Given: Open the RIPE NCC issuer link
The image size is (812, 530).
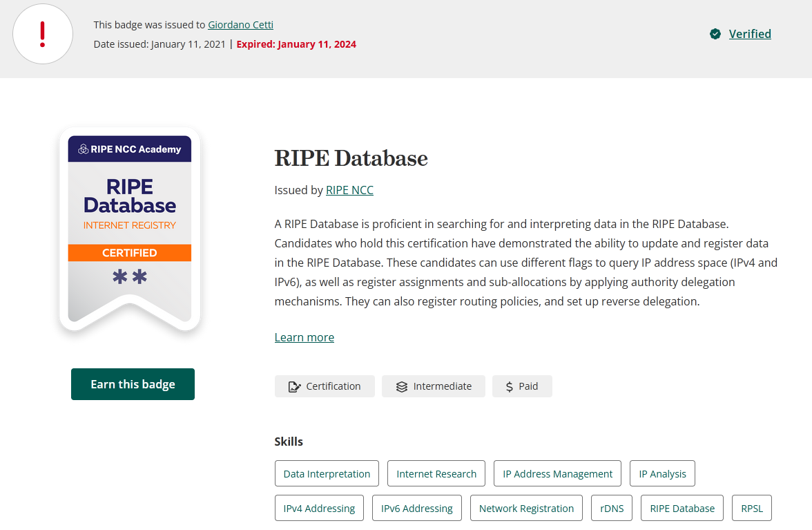Looking at the screenshot, I should click(x=349, y=190).
